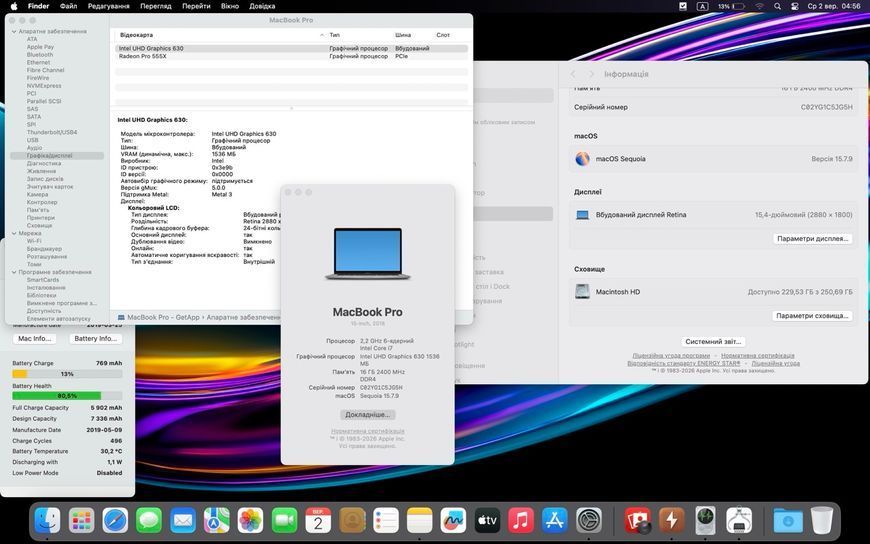Screen dimensions: 870x544
Task: Open Trash in the Dock
Action: click(822, 520)
